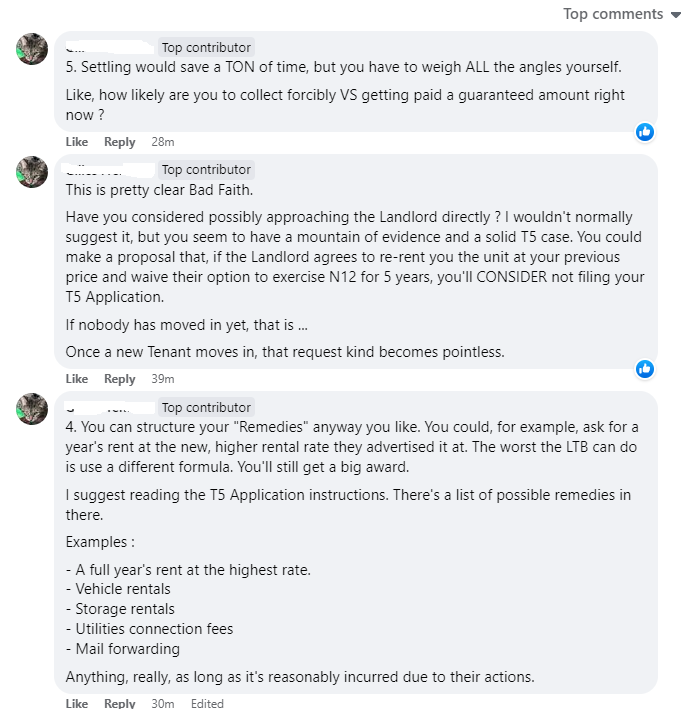Click the 28m timestamp link
The width and height of the screenshot is (699, 709).
tap(163, 142)
